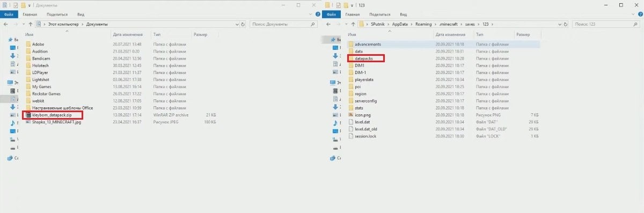Open Файл menu in Documents window
644x213 pixels.
tap(9, 15)
